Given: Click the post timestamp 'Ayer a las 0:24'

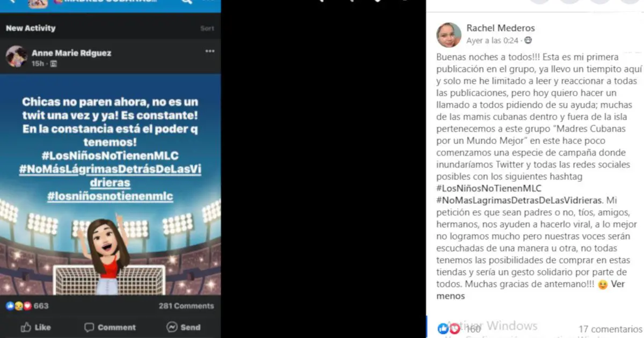Looking at the screenshot, I should tap(492, 40).
